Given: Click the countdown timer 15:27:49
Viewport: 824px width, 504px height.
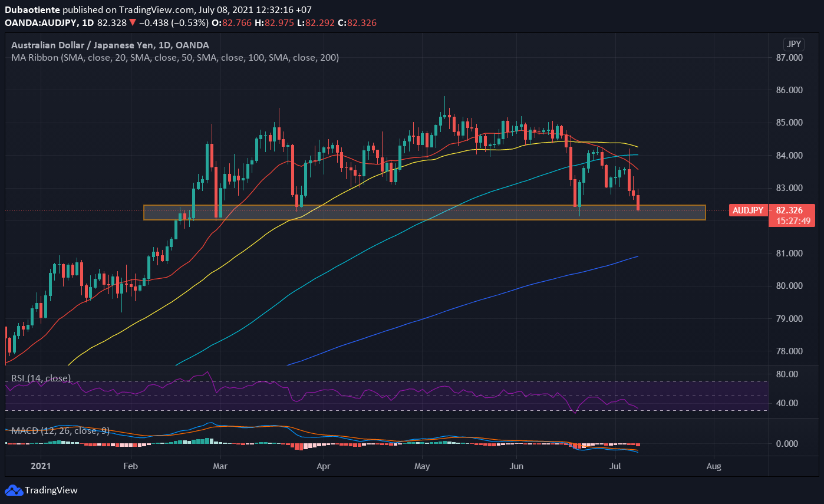Looking at the screenshot, I should (793, 221).
